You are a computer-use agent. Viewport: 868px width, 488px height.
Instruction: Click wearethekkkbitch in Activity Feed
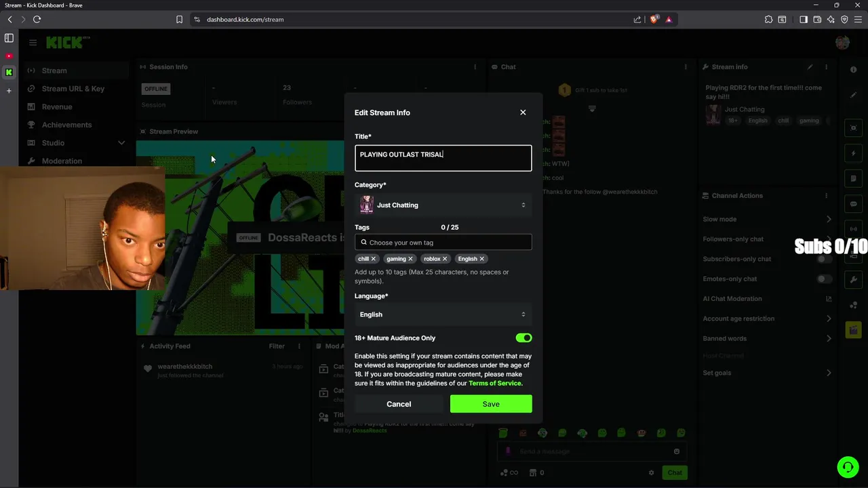point(185,367)
